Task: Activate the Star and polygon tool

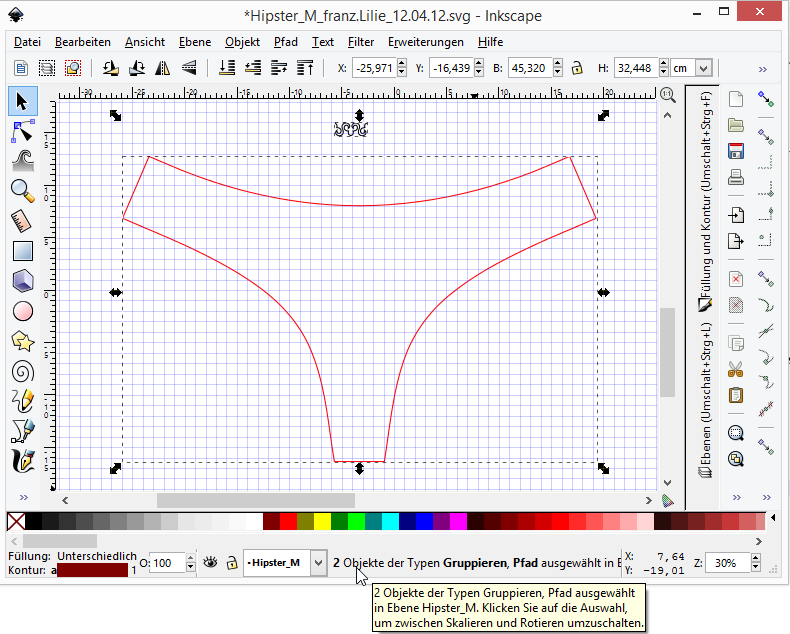Action: pos(22,341)
